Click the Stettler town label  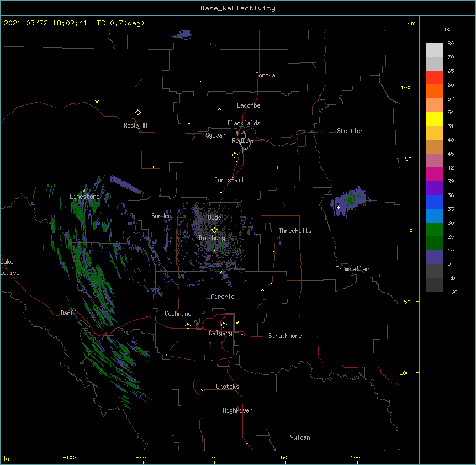click(350, 131)
